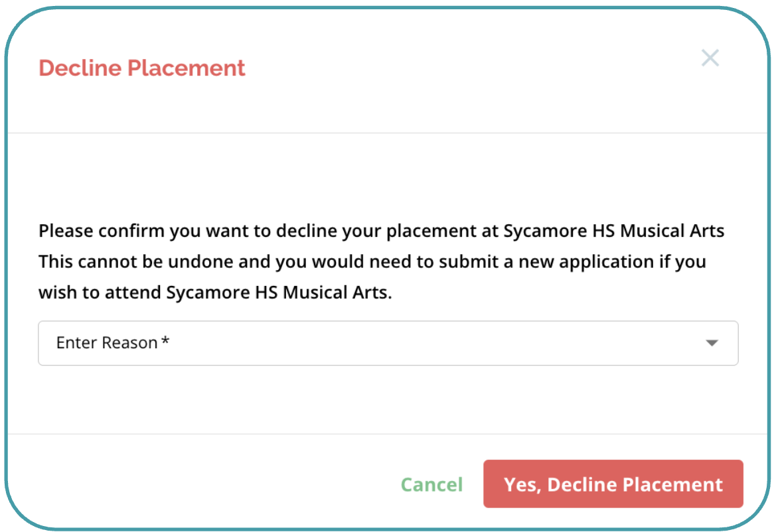The image size is (778, 532).
Task: Click the dropdown arrow in the reason field
Action: 712,343
